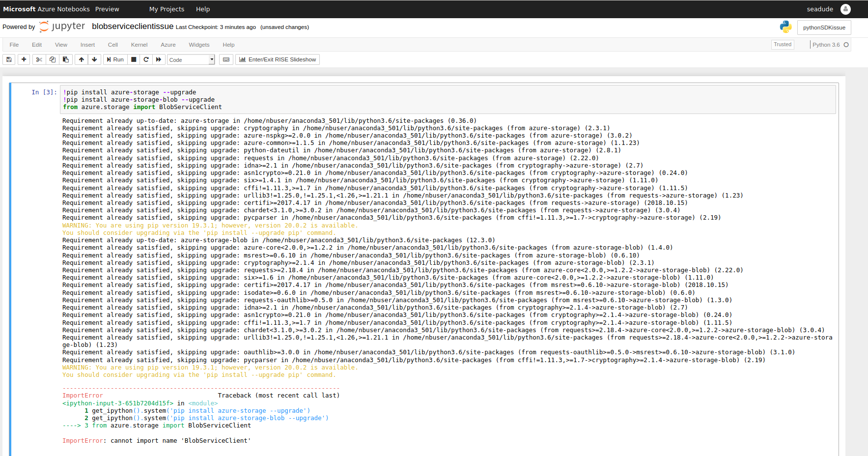The height and width of the screenshot is (456, 868).
Task: Click the final ImportError cannot import name message
Action: point(157,441)
